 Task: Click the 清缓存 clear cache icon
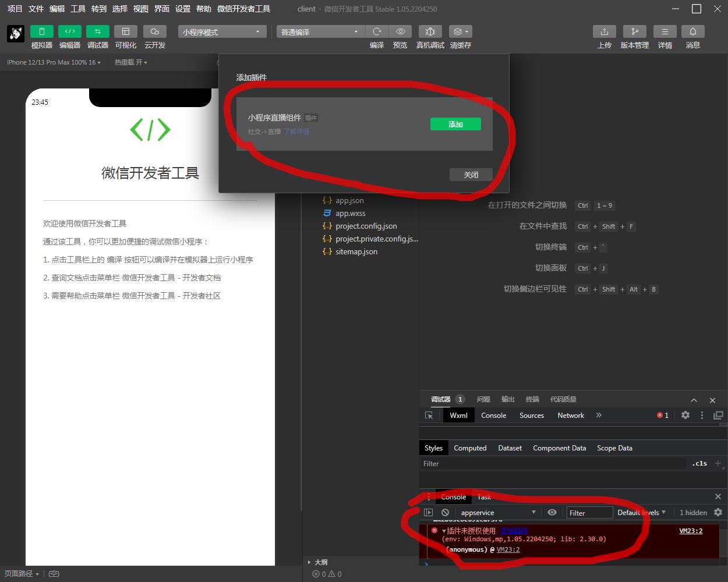(x=460, y=31)
